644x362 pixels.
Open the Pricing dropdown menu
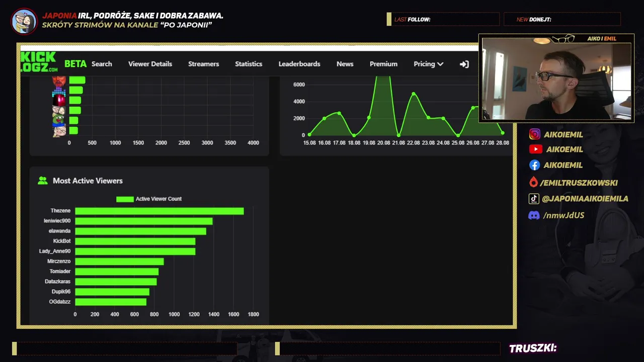[429, 64]
